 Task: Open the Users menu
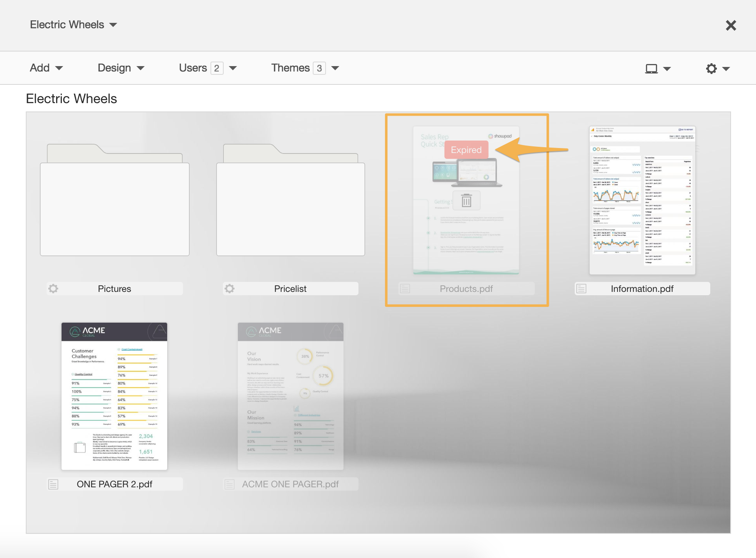208,68
